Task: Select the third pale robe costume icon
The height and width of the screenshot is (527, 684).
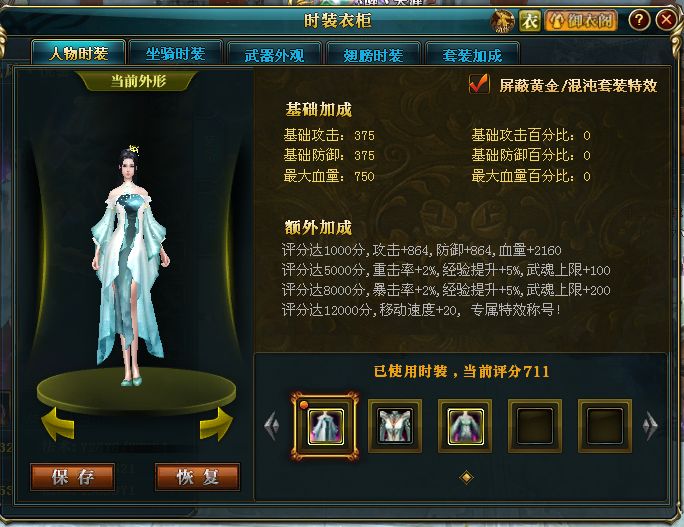Action: 465,426
